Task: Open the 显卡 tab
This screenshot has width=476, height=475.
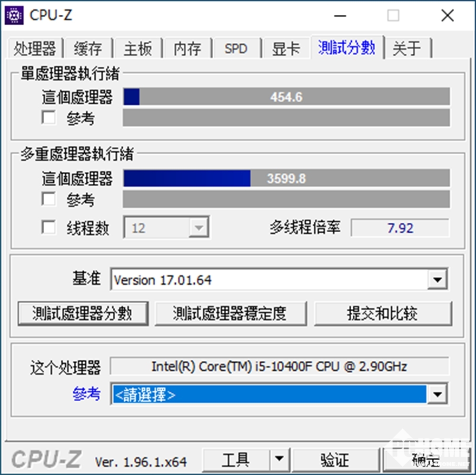Action: [x=286, y=48]
